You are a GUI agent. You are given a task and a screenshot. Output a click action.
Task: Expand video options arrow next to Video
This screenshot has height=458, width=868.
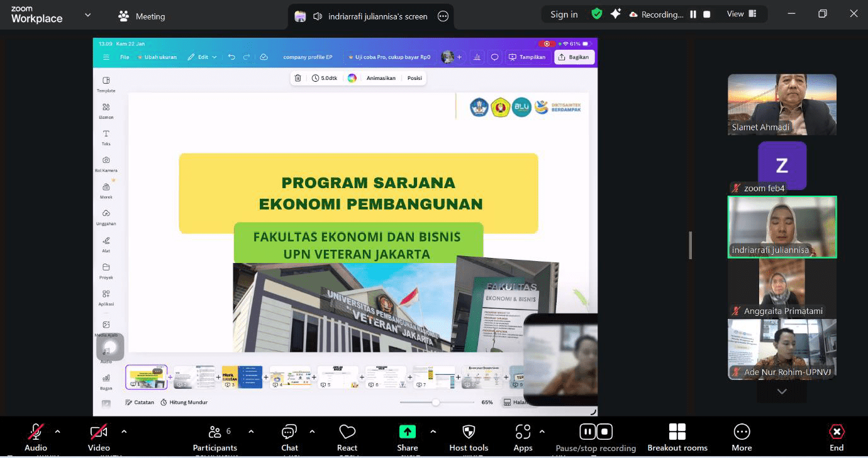pos(124,432)
